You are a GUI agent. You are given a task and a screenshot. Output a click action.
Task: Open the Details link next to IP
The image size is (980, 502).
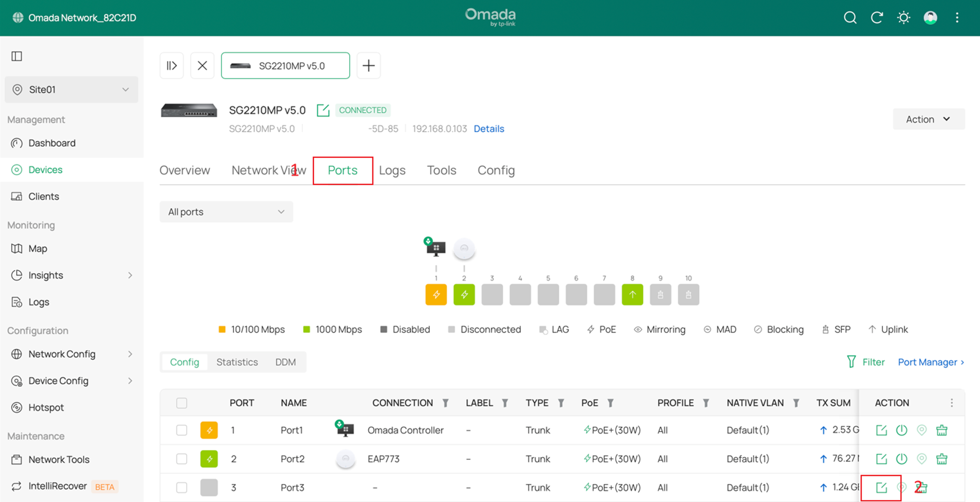[x=489, y=129]
